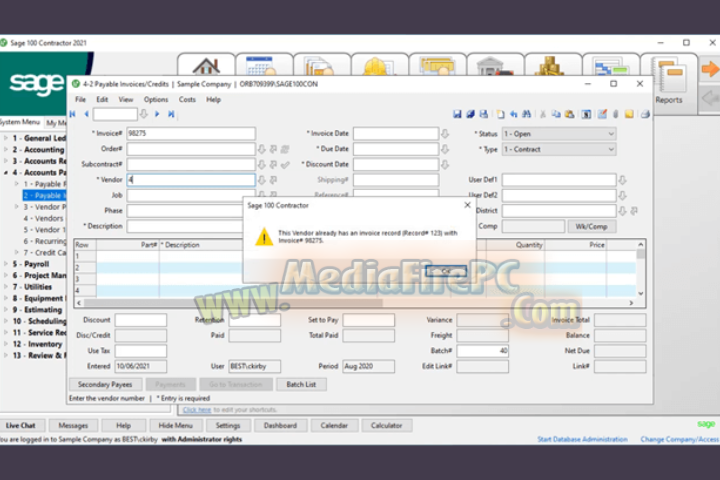The height and width of the screenshot is (480, 720).
Task: Select 4 - Vendors tree item
Action: tap(43, 218)
